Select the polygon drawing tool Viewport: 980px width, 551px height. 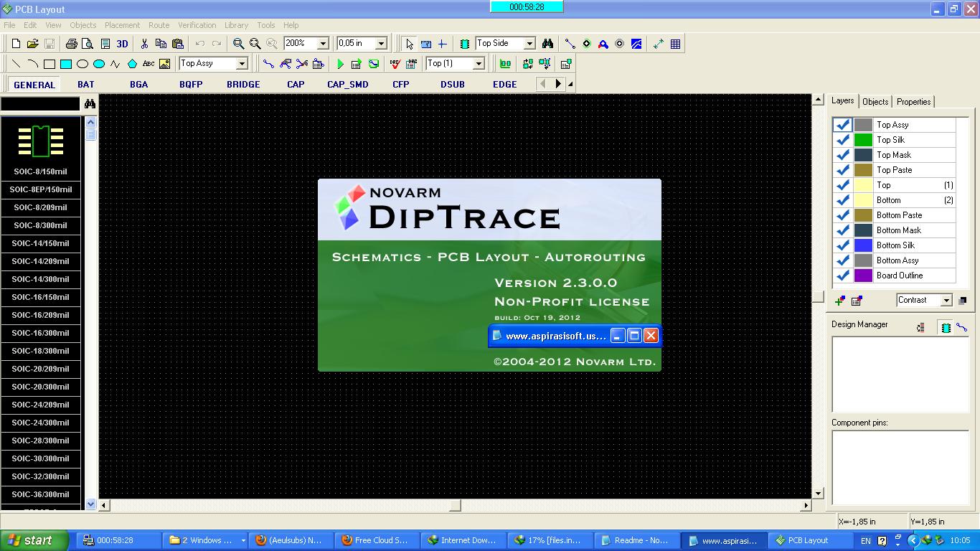[x=132, y=64]
